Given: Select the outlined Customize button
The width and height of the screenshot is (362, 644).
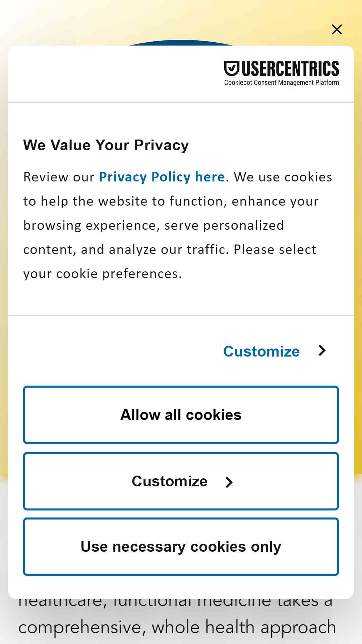Looking at the screenshot, I should pos(181,481).
